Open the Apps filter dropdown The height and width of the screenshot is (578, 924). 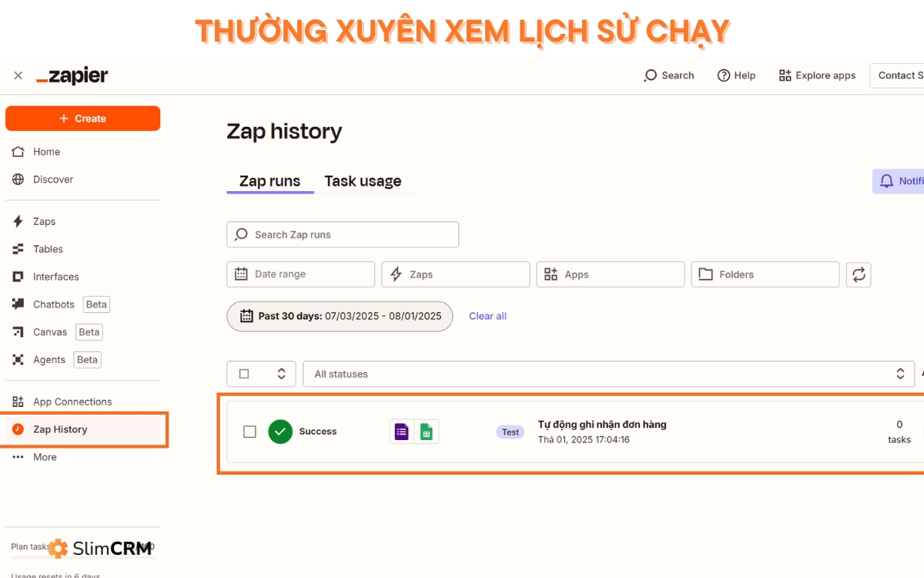(611, 274)
